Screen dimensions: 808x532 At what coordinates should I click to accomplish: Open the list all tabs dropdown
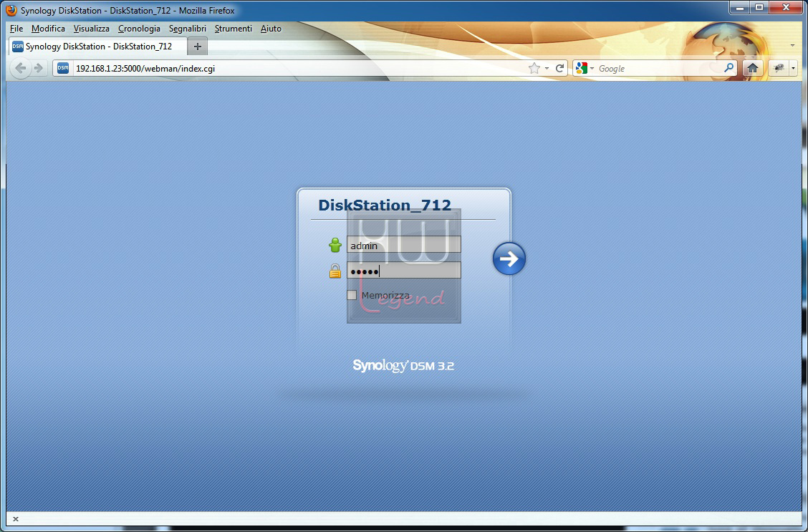(x=792, y=46)
